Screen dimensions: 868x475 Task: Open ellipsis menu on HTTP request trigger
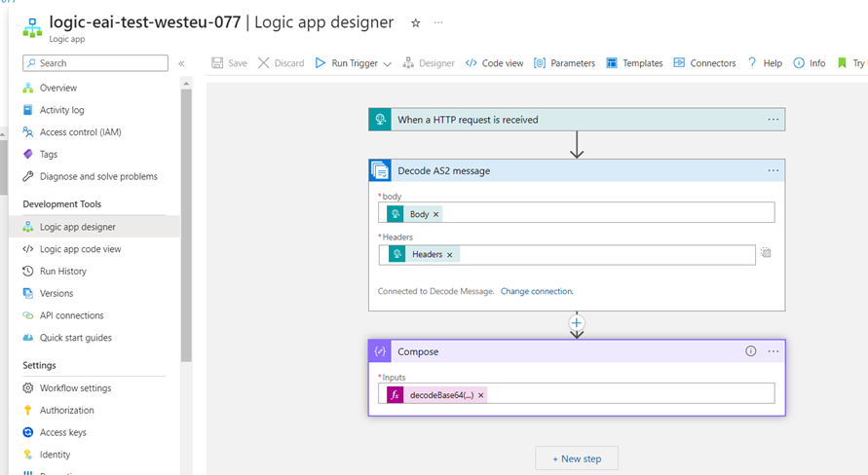tap(774, 120)
